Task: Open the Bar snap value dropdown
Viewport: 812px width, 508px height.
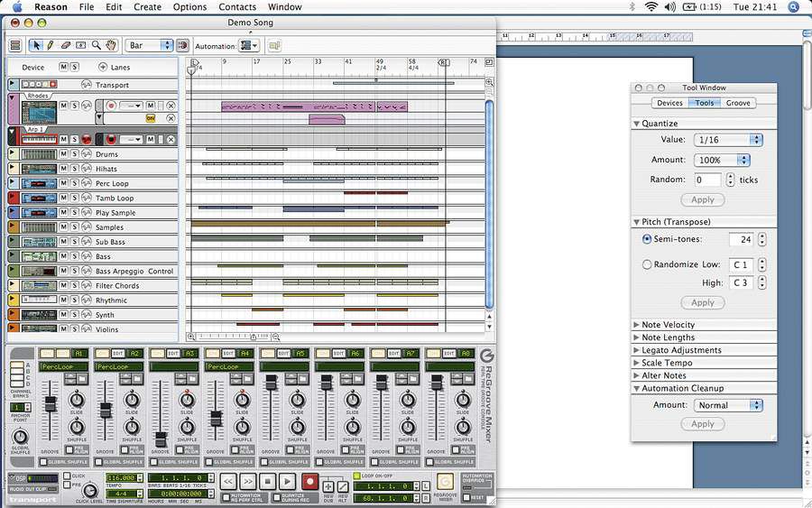Action: (x=149, y=46)
